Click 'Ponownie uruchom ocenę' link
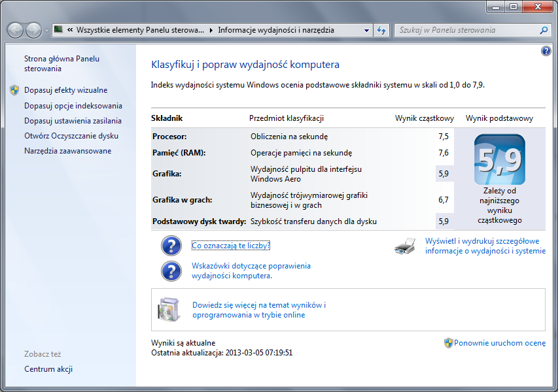This screenshot has width=558, height=392. 500,343
